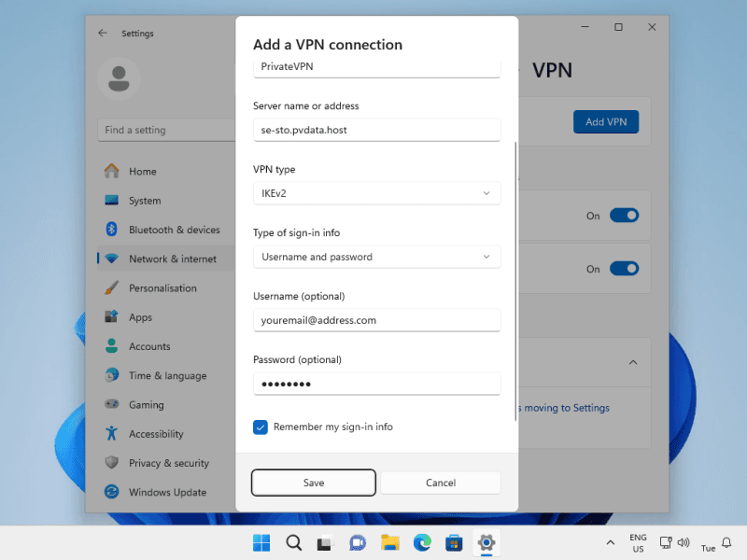Screen dimensions: 747x560
Task: Click the Bluetooth & devices icon
Action: tap(111, 230)
